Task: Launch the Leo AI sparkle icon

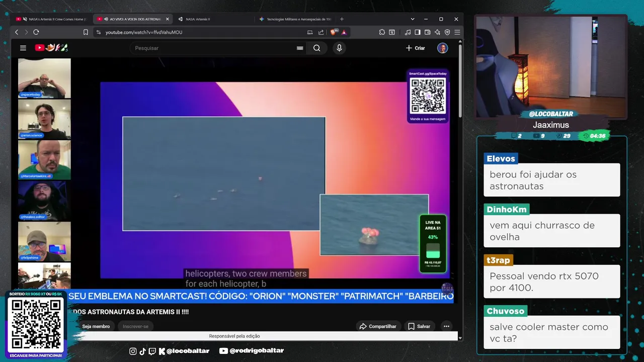Action: pos(437,32)
